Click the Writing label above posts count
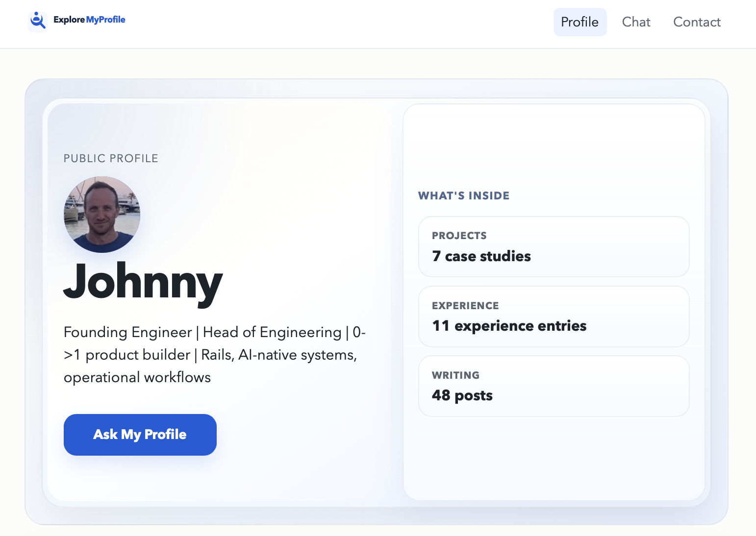 point(455,375)
